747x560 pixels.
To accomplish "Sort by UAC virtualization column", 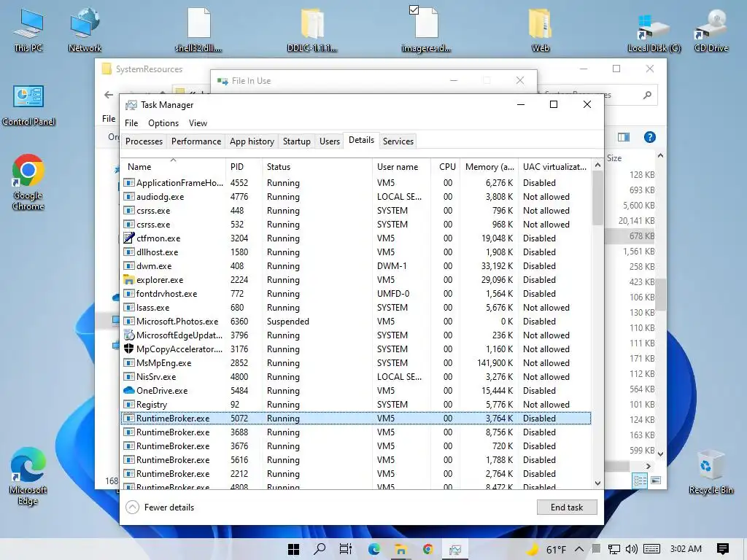I will [x=554, y=167].
